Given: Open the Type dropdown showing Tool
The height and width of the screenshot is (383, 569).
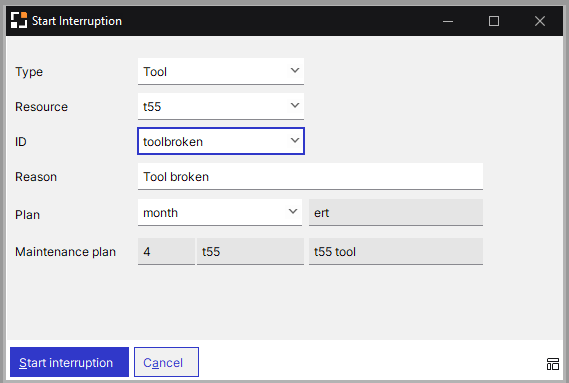Looking at the screenshot, I should click(x=221, y=72).
